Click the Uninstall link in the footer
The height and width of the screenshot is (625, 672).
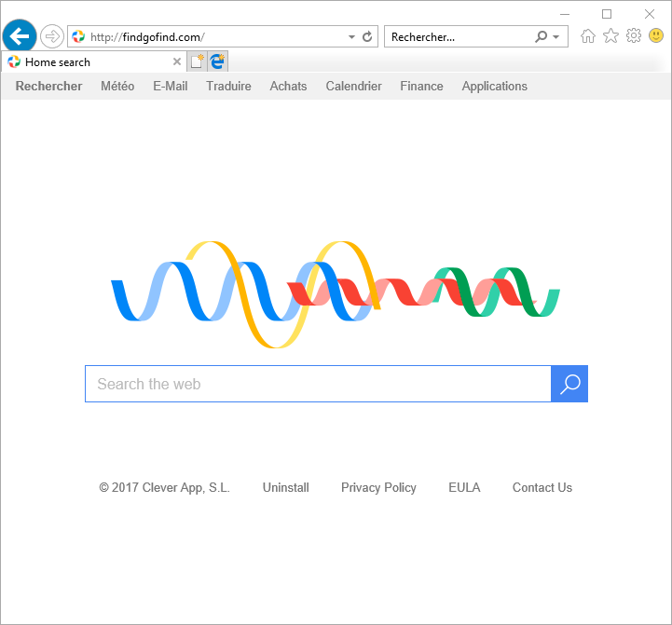click(x=285, y=487)
